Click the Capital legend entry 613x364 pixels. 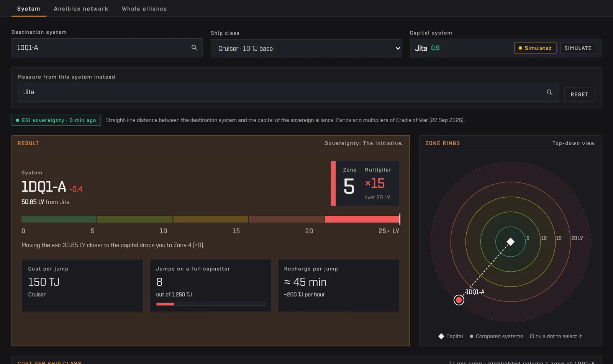(451, 336)
